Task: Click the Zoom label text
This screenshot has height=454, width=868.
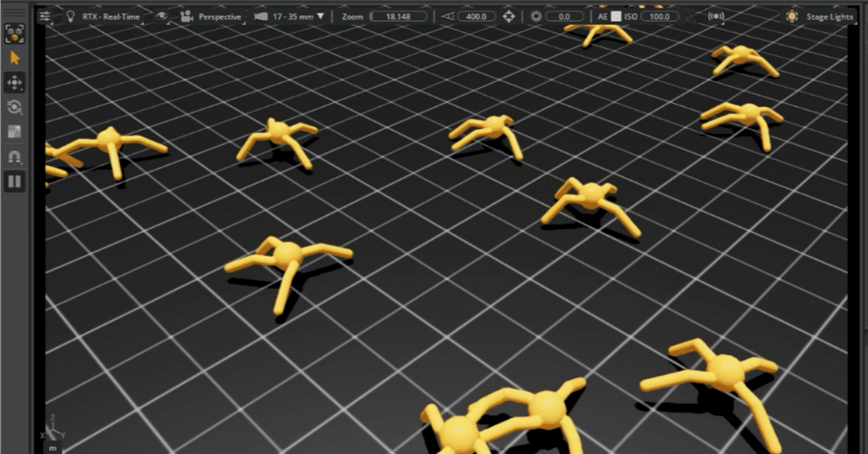Action: pyautogui.click(x=353, y=16)
